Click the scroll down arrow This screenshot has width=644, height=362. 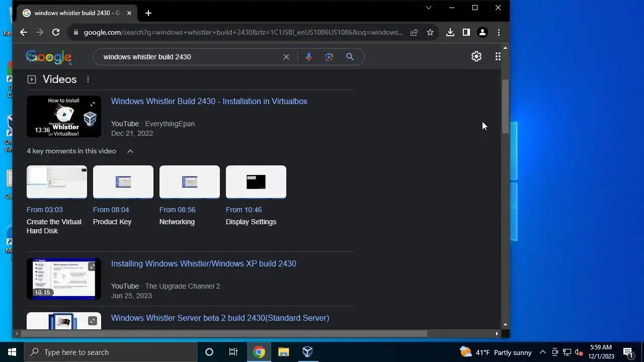coord(505,325)
